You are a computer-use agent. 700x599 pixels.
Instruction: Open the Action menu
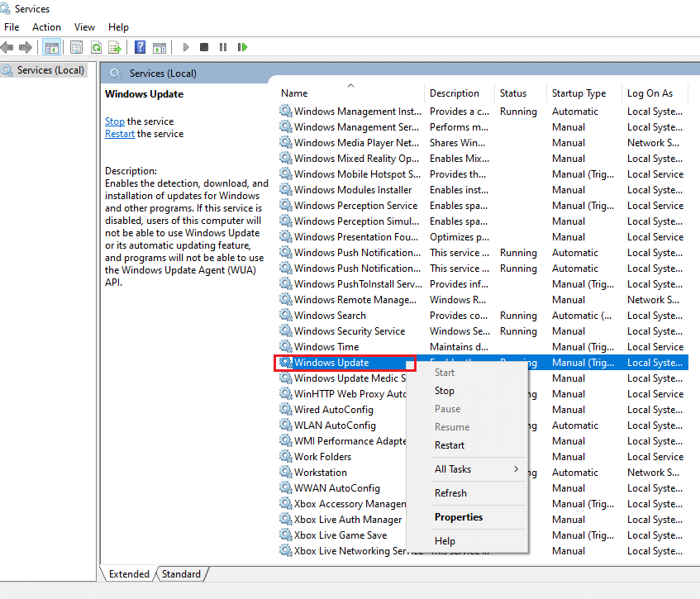coord(46,27)
